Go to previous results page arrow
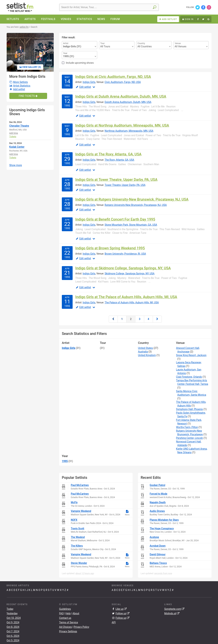 pos(113,319)
